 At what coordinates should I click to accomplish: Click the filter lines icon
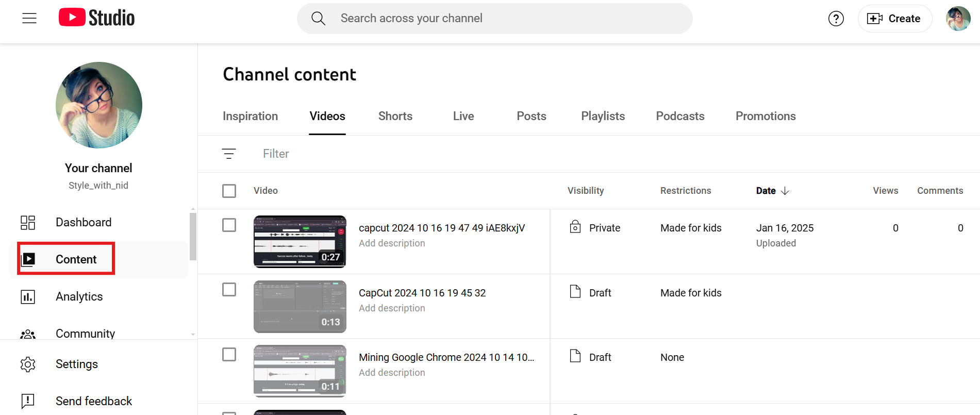pos(229,154)
